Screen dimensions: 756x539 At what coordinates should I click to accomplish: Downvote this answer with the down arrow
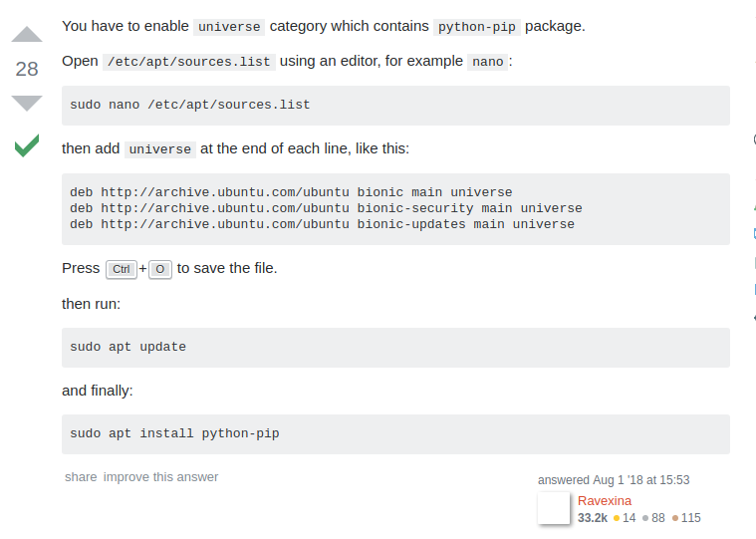click(x=27, y=103)
